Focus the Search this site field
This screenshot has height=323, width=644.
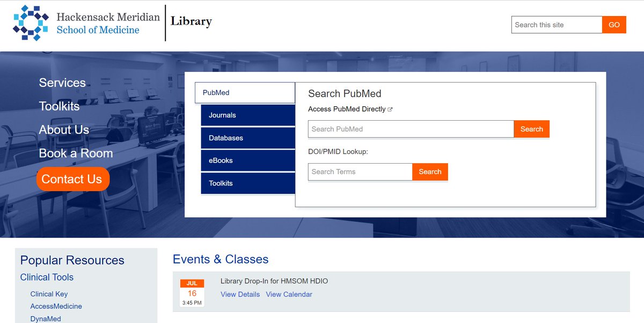point(557,25)
